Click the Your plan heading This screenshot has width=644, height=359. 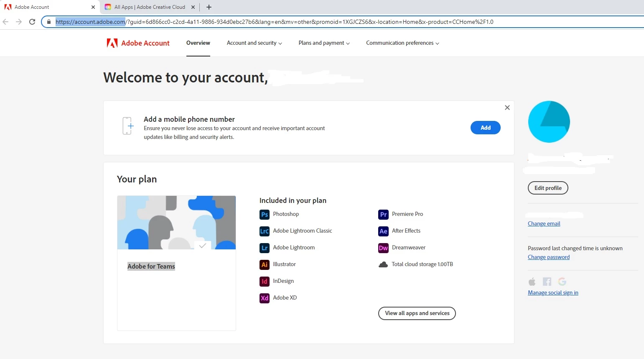point(137,179)
